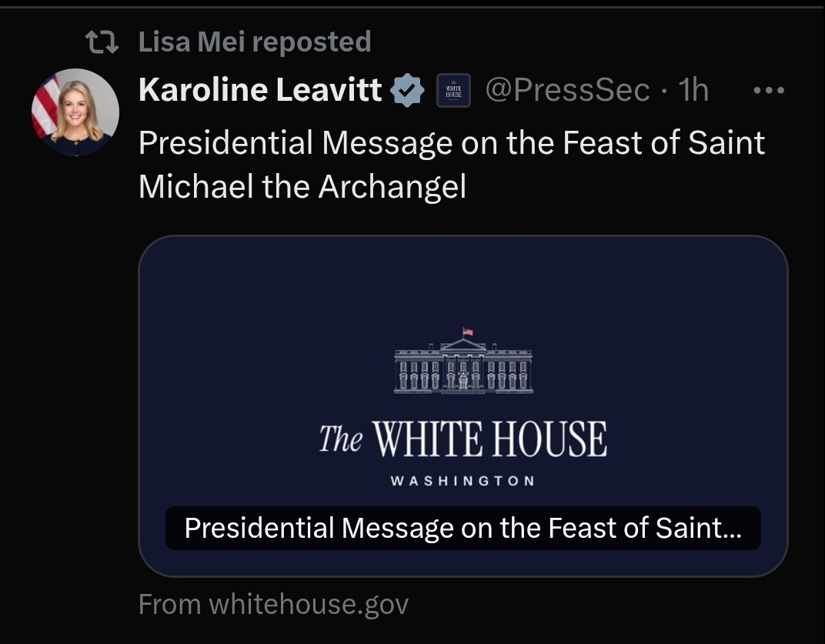Click the White House building logo

click(463, 368)
